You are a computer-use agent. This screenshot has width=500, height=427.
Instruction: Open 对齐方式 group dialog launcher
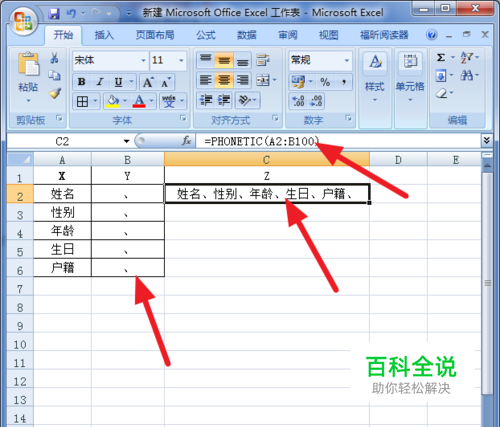(275, 118)
